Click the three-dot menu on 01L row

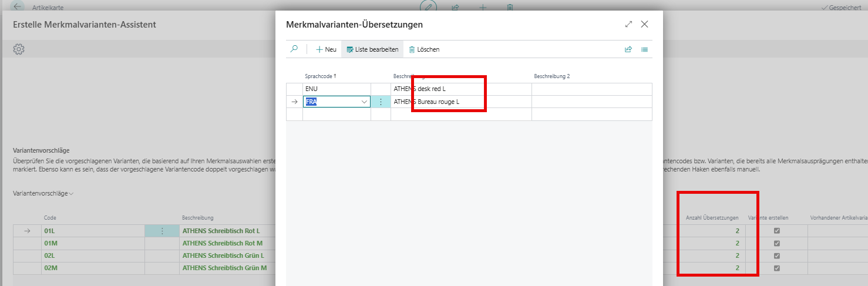(x=162, y=231)
